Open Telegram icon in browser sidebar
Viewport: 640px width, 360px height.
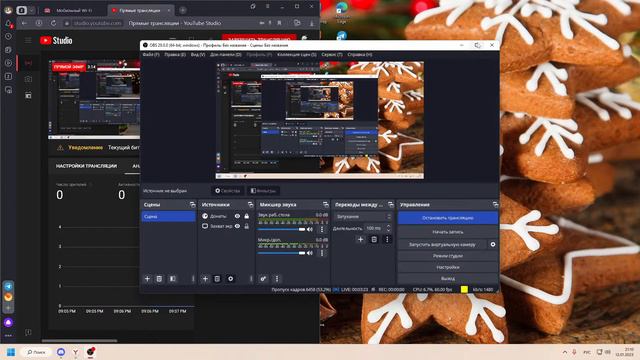(8, 286)
